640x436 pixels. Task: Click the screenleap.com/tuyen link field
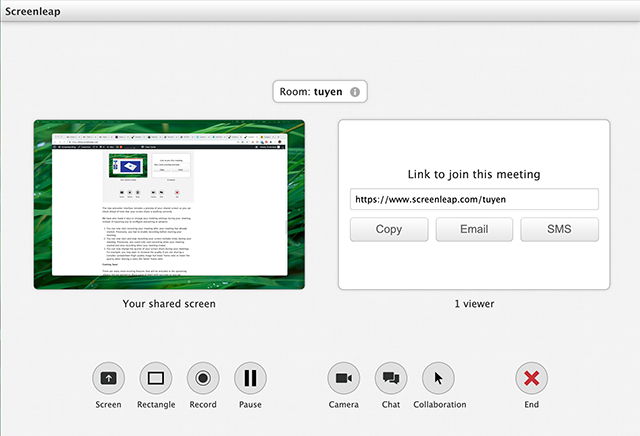(x=474, y=199)
